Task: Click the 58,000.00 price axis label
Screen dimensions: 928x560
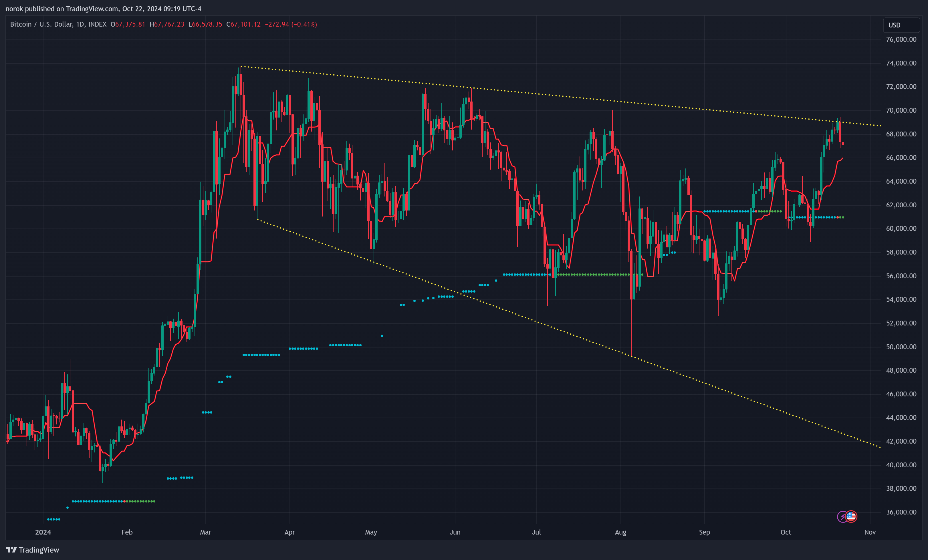Action: coord(901,252)
